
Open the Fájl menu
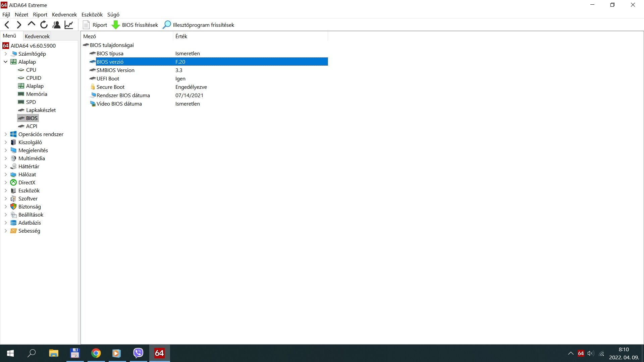[6, 14]
